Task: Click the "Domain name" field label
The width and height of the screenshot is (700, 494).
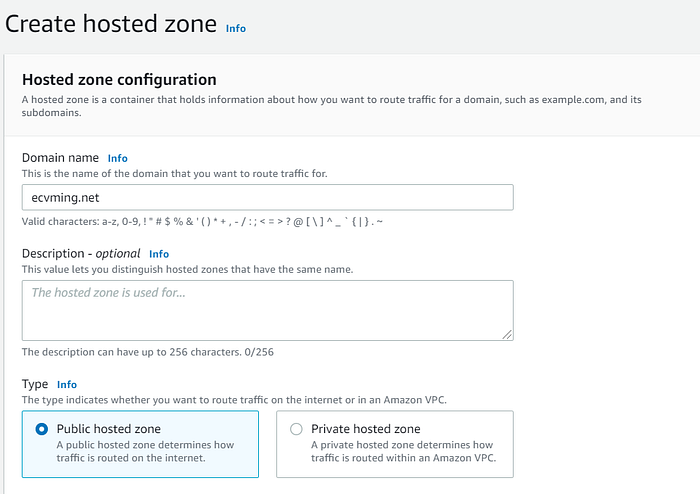Action: click(60, 158)
